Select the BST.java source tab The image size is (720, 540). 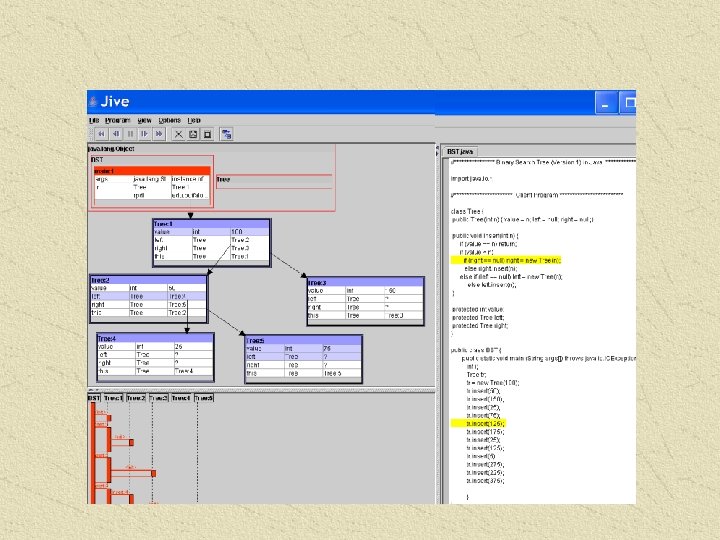[x=460, y=151]
